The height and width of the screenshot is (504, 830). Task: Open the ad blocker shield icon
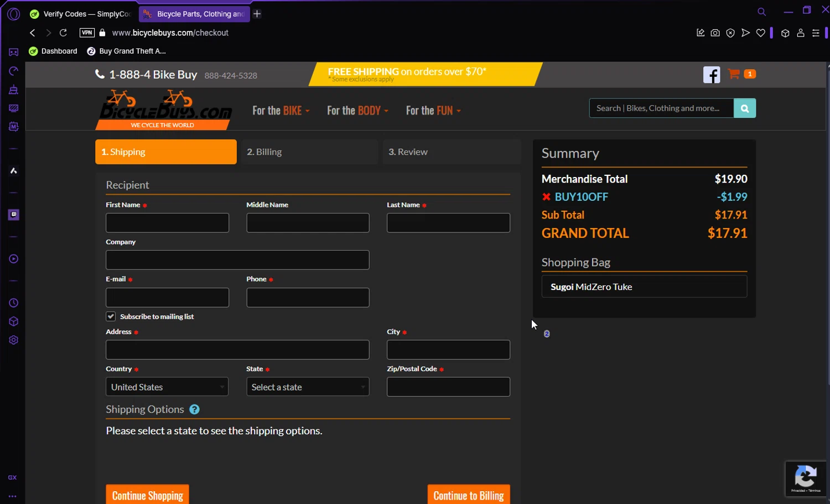click(x=730, y=33)
